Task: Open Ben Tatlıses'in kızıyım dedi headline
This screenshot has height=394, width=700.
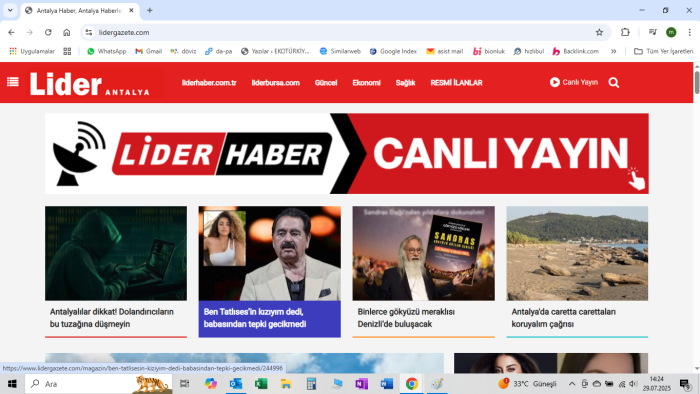Action: [255, 318]
